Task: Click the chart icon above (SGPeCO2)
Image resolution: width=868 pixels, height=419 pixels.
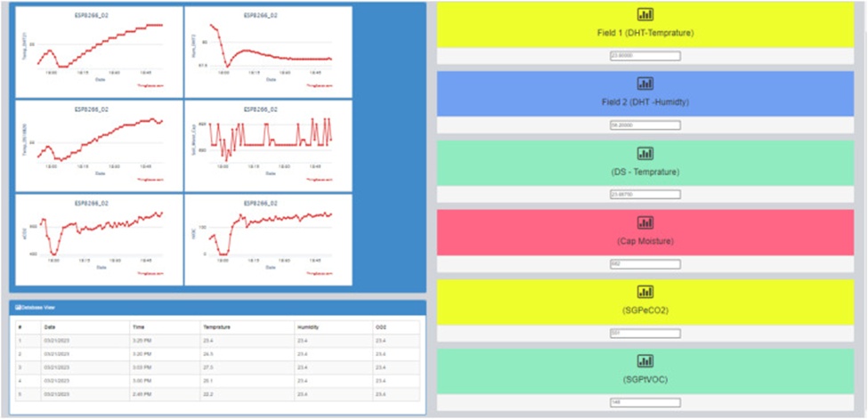Action: pos(645,293)
